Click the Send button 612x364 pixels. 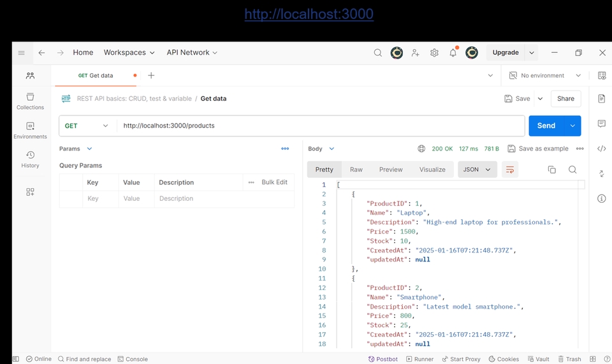pyautogui.click(x=546, y=126)
